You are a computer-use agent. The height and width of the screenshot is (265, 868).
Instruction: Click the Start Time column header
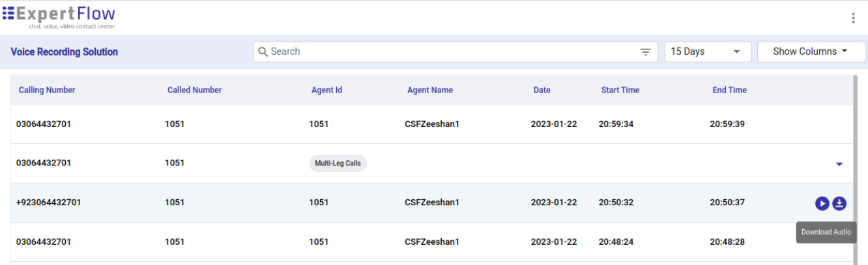(x=620, y=90)
